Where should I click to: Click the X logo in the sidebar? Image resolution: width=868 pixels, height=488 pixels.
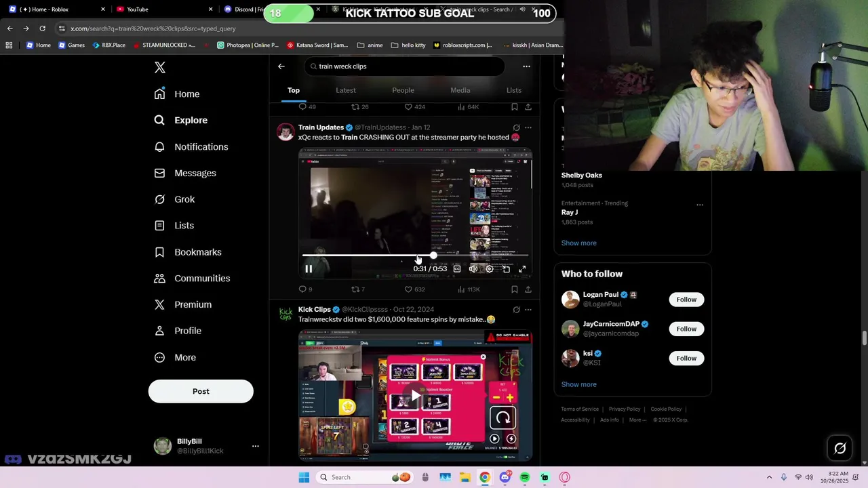coord(160,67)
